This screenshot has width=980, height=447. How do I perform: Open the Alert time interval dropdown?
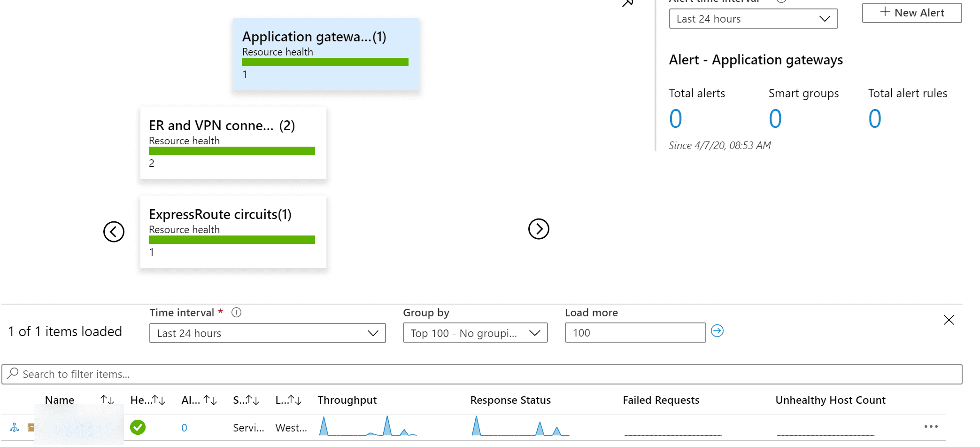click(x=753, y=19)
